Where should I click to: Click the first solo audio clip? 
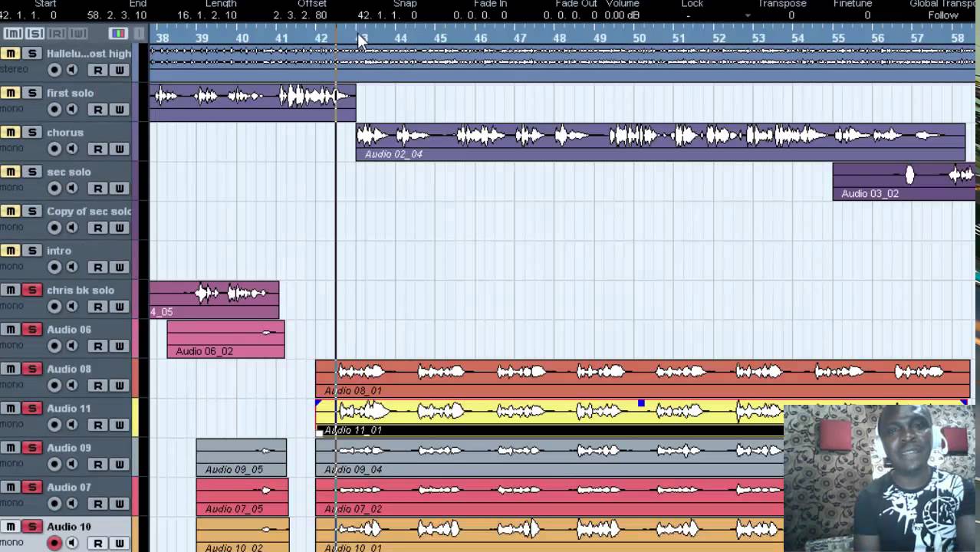pos(252,103)
